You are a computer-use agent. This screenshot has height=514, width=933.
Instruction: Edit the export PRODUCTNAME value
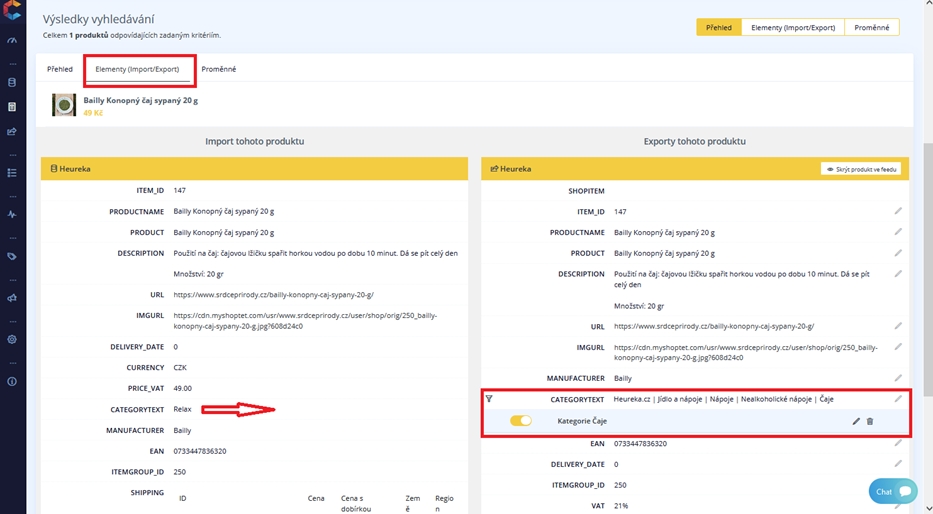pyautogui.click(x=898, y=232)
